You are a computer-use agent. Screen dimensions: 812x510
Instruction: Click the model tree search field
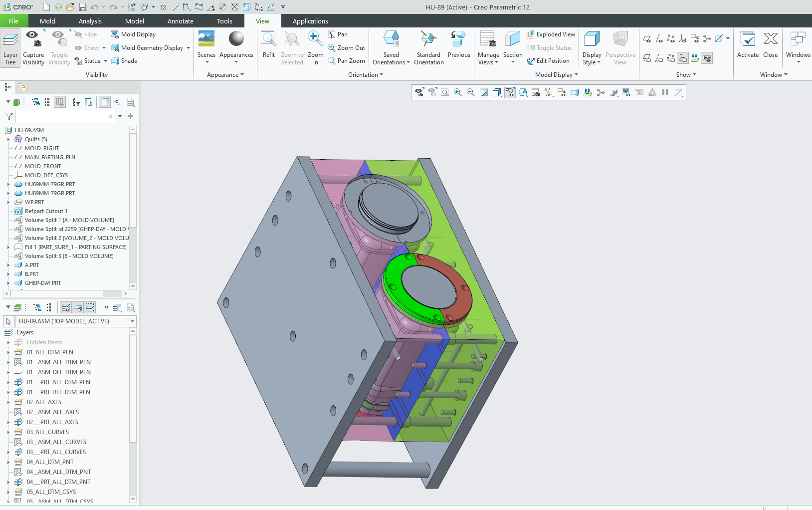[61, 116]
